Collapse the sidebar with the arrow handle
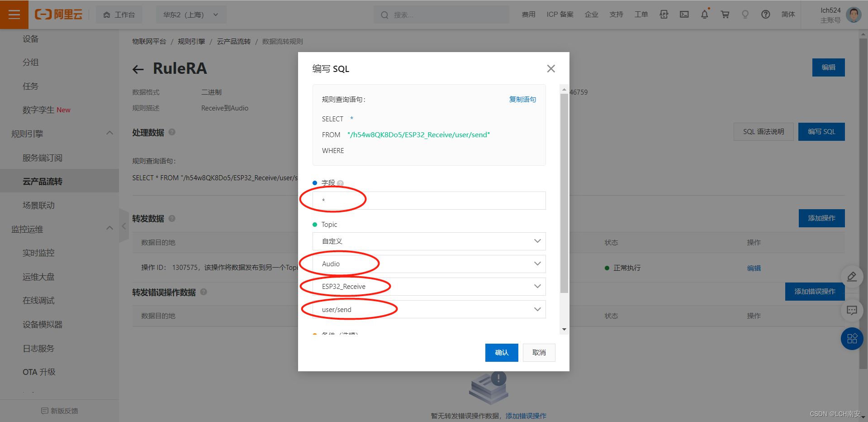The image size is (868, 422). coord(123,225)
